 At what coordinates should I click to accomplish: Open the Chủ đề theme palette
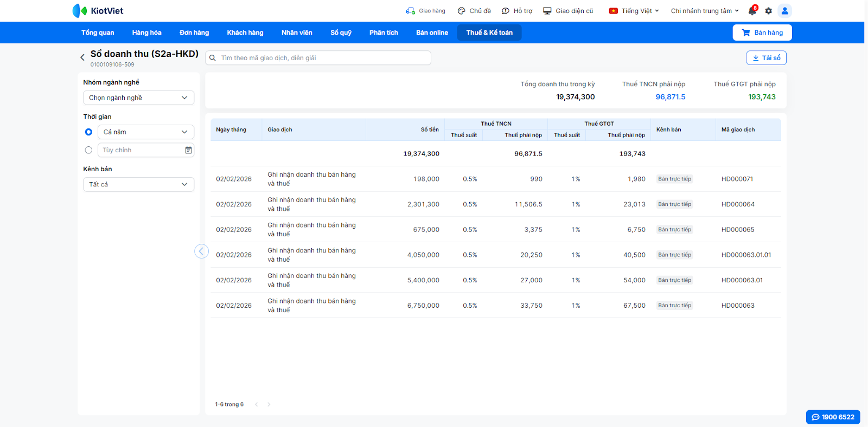462,11
